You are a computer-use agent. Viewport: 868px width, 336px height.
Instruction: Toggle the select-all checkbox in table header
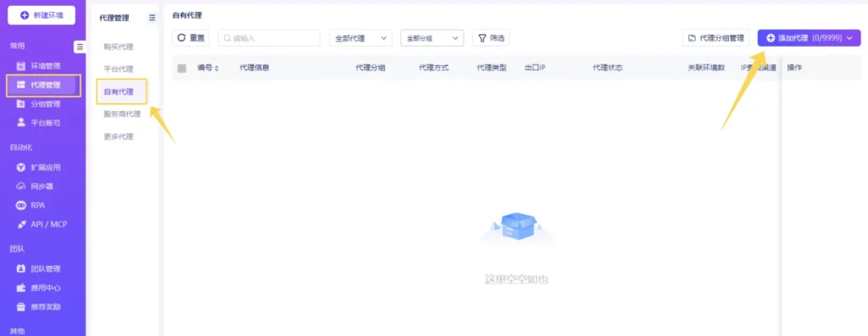point(181,68)
